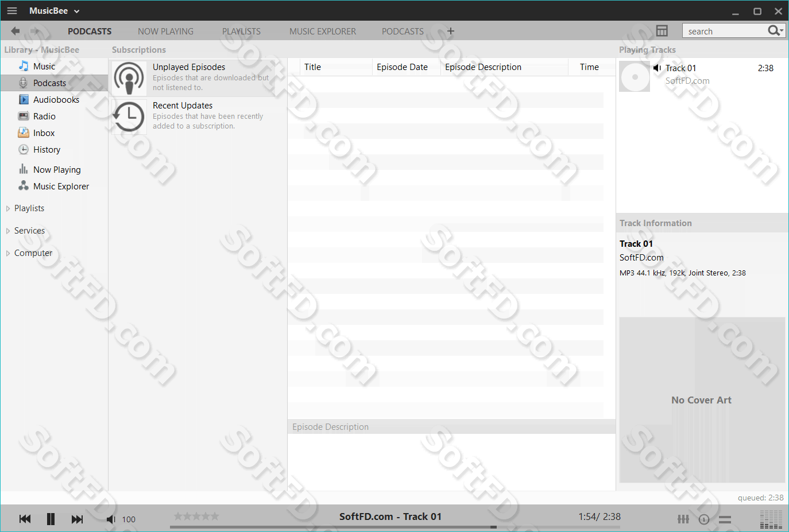The image size is (789, 532).
Task: Go forward with the right arrow
Action: click(35, 31)
